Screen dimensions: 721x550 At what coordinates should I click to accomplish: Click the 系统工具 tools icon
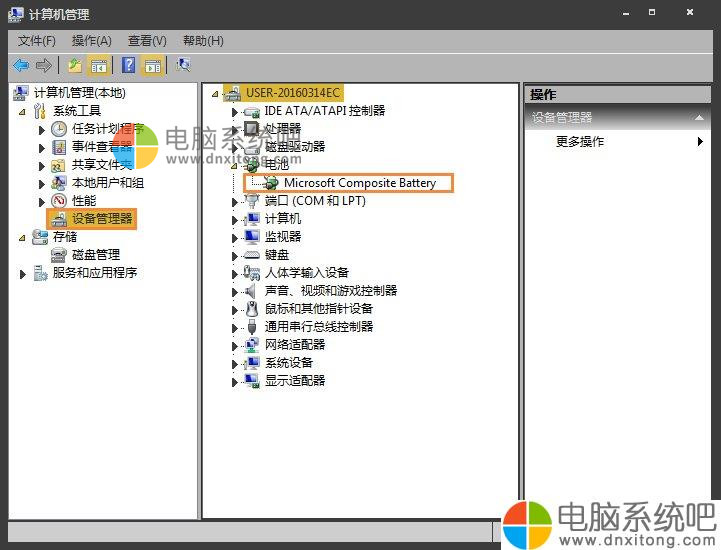[x=40, y=111]
